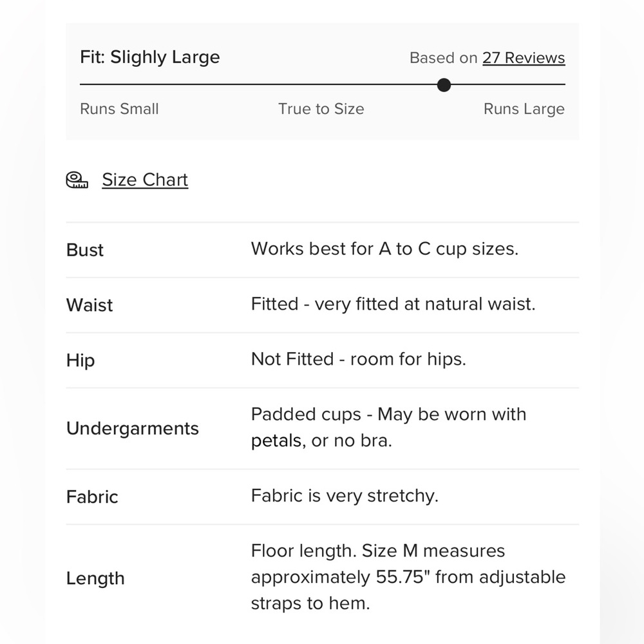
Task: Select the Hip row label
Action: click(80, 361)
